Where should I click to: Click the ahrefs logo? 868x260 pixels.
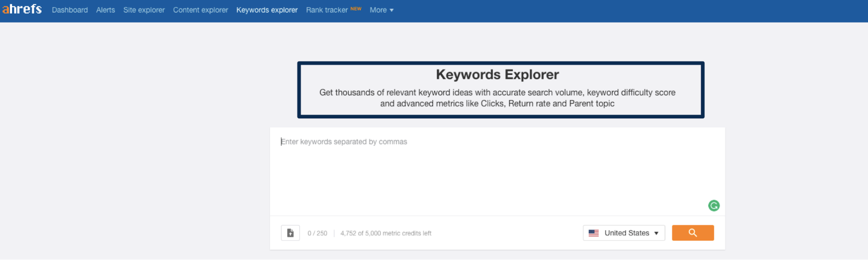click(22, 9)
